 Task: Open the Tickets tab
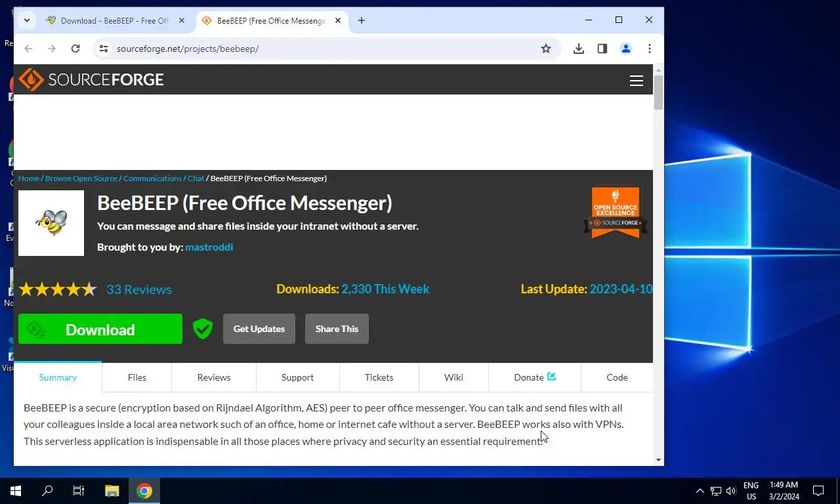[x=379, y=377]
